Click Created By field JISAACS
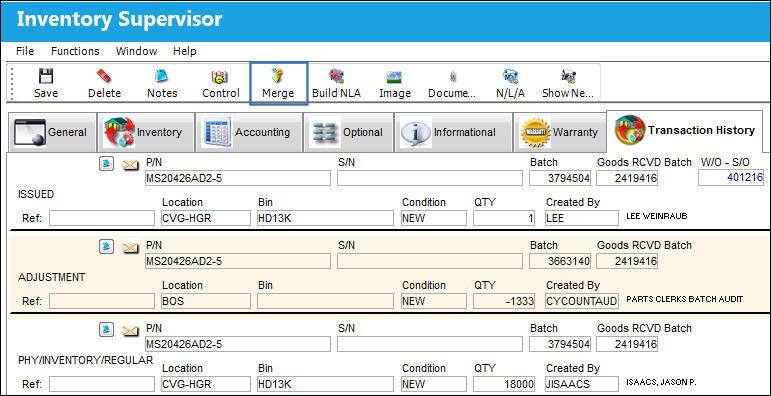The width and height of the screenshot is (771, 396). (x=582, y=384)
